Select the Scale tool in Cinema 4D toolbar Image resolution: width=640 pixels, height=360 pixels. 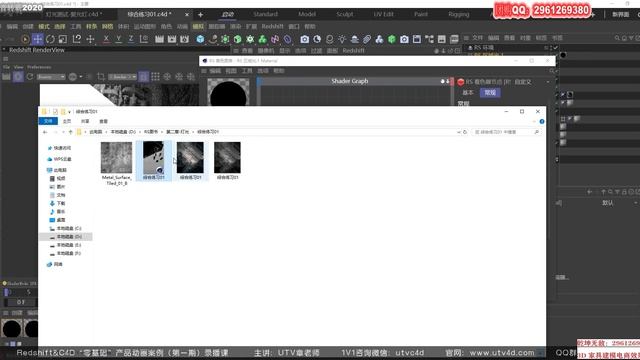point(63,39)
